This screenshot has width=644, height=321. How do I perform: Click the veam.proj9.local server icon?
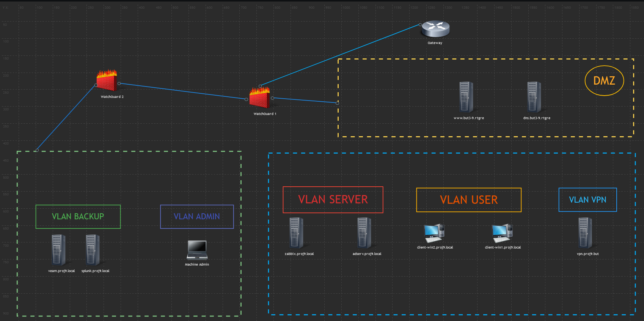pos(58,250)
